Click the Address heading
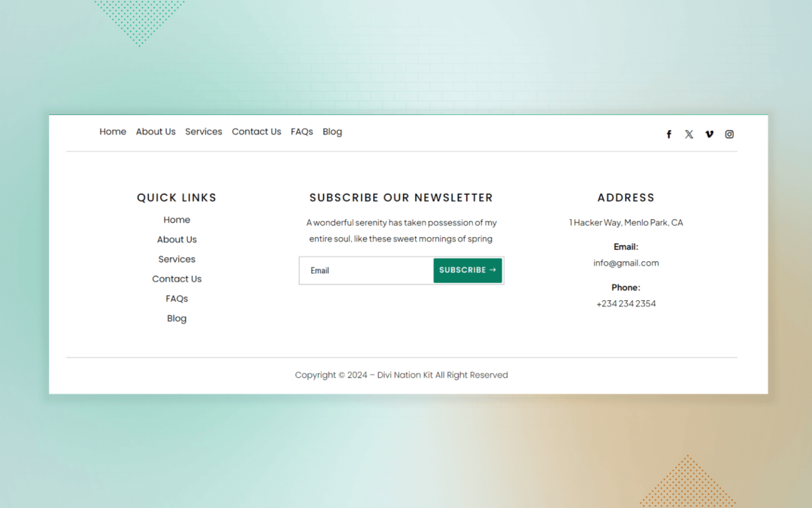 [626, 197]
